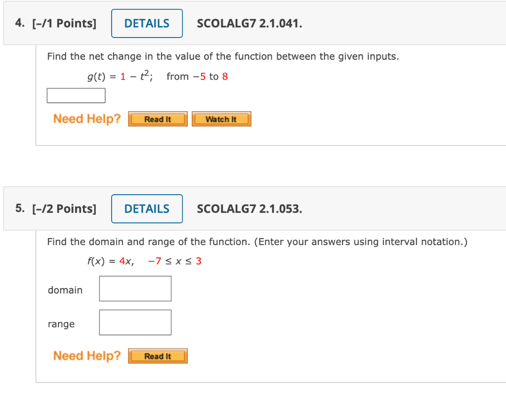Image resolution: width=506 pixels, height=420 pixels.
Task: Click the range answer box
Action: pos(135,322)
